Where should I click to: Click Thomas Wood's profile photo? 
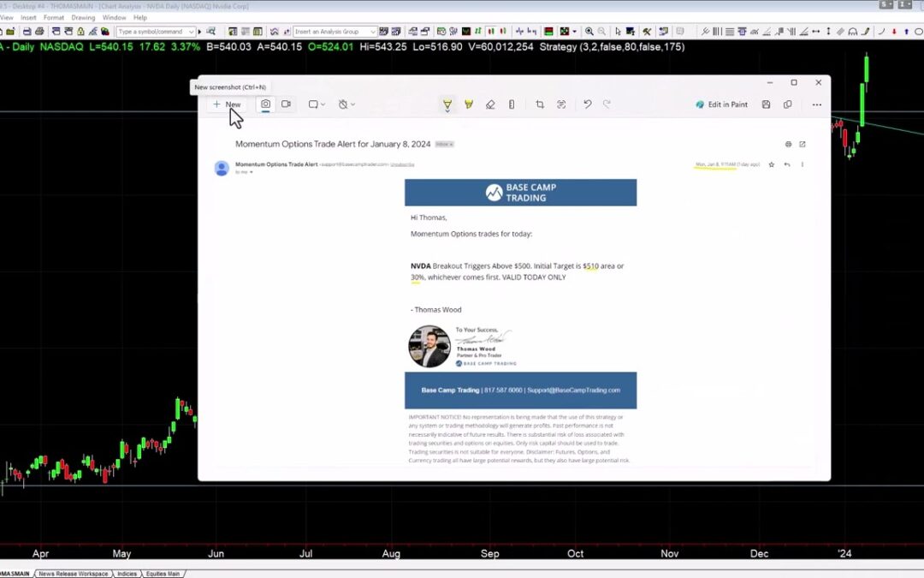coord(429,347)
